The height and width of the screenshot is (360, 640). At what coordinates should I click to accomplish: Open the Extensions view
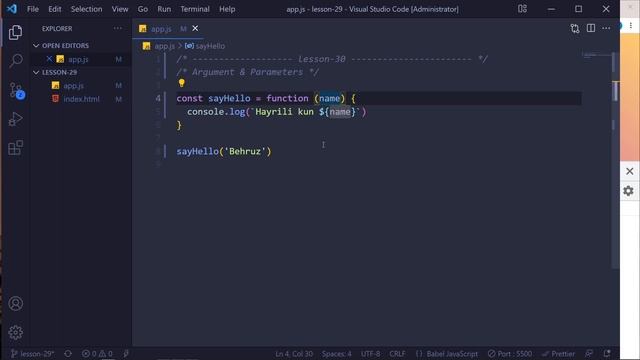pyautogui.click(x=16, y=147)
